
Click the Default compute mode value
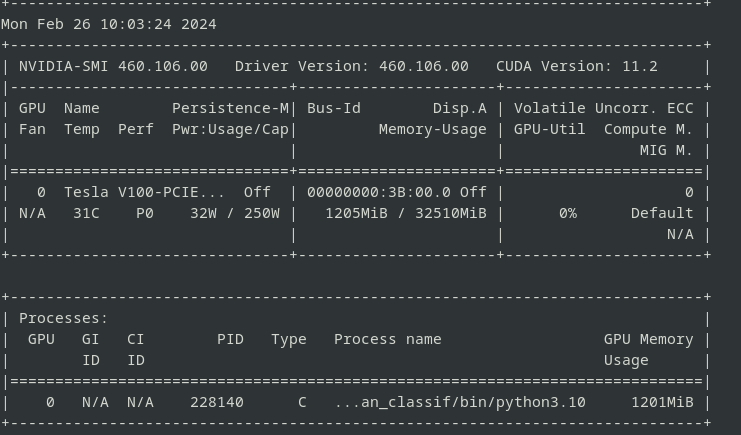pos(662,213)
